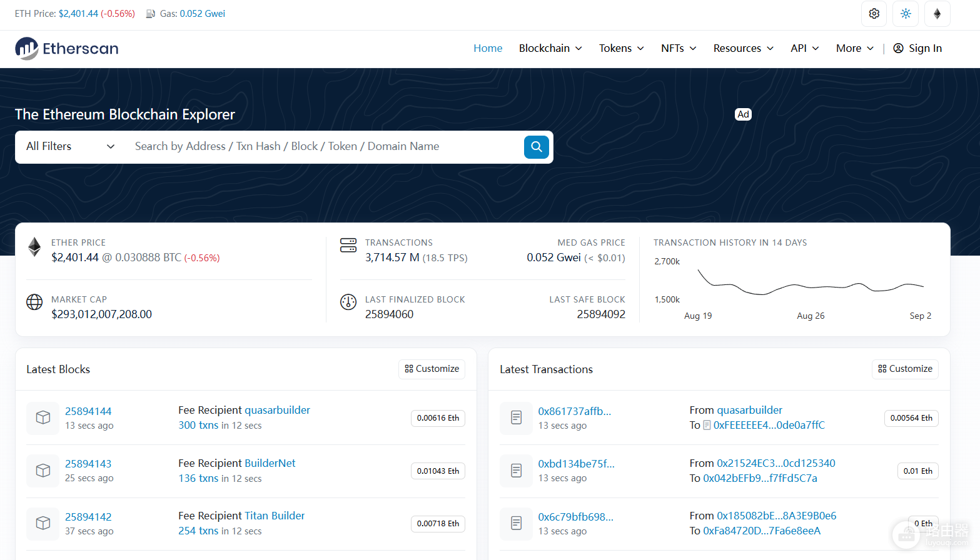Screen dimensions: 980x560
Task: Click the 0.01043 Eth block reward badge
Action: coord(438,471)
